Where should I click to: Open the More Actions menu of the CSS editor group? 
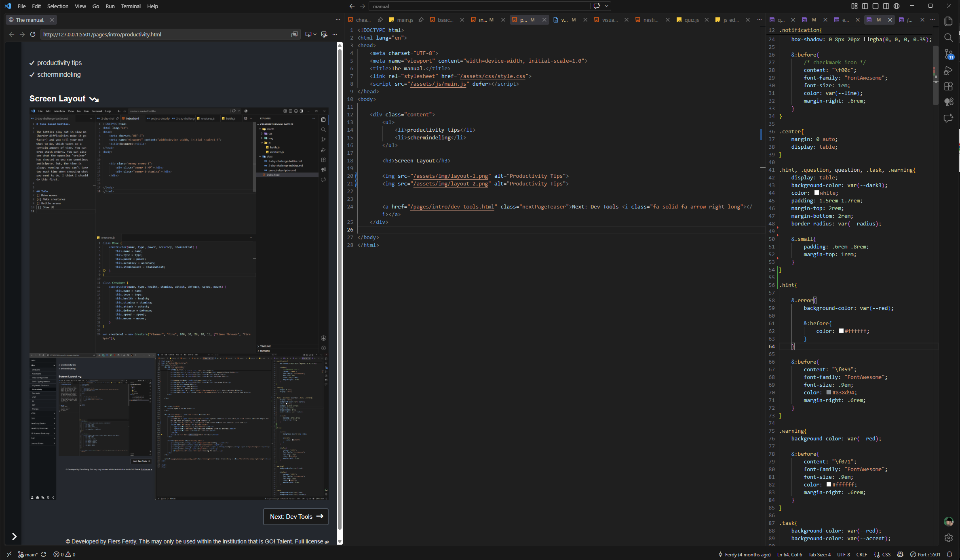point(933,20)
